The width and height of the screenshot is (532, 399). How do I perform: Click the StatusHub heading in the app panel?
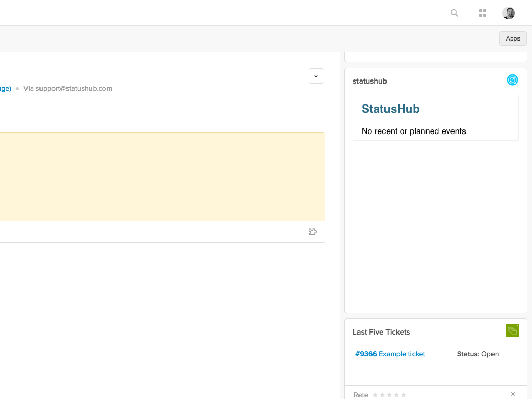[390, 109]
